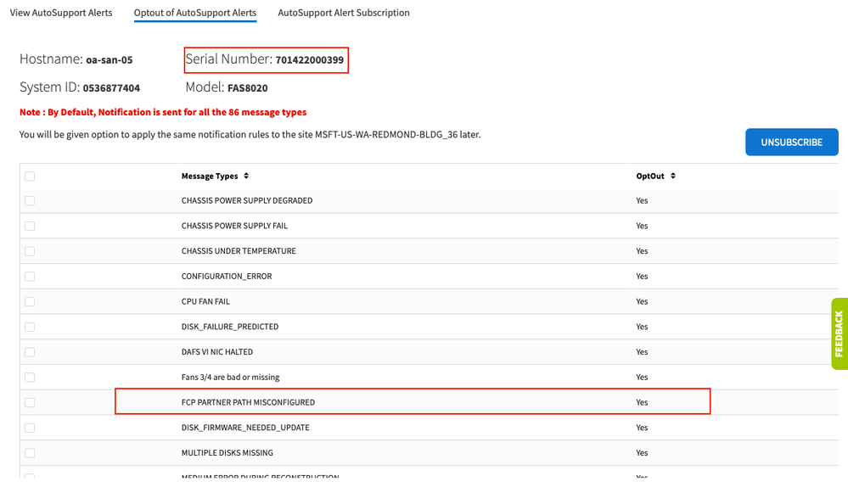Open AutoSupport Alert Subscription tab
This screenshot has width=848, height=504.
(344, 13)
